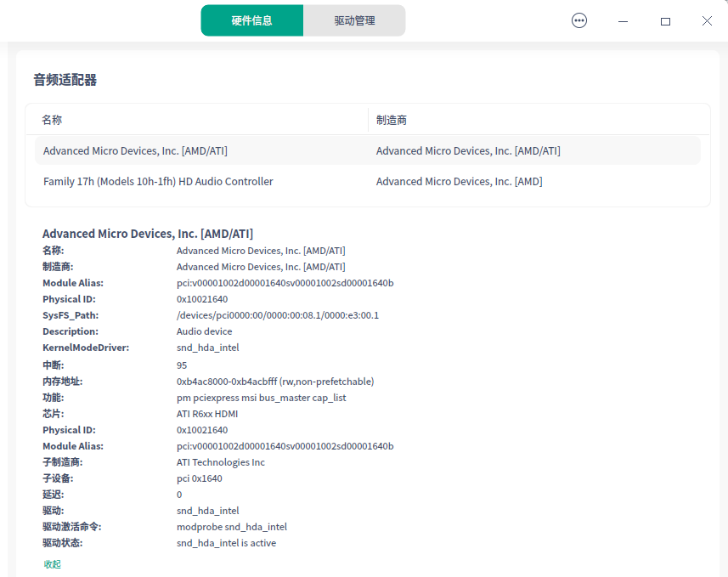The width and height of the screenshot is (728, 577).
Task: Click the chip value ATI R6xx HDMI
Action: (207, 414)
